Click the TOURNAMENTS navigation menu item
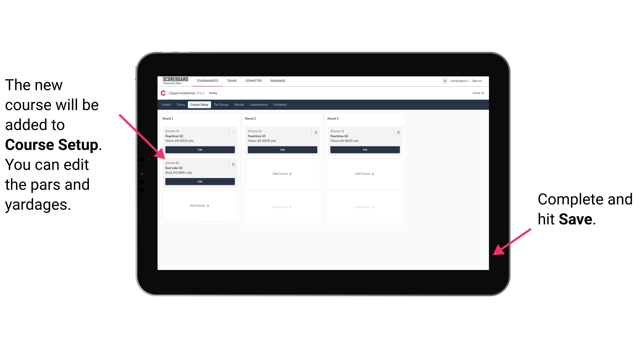This screenshot has width=644, height=346. [208, 81]
